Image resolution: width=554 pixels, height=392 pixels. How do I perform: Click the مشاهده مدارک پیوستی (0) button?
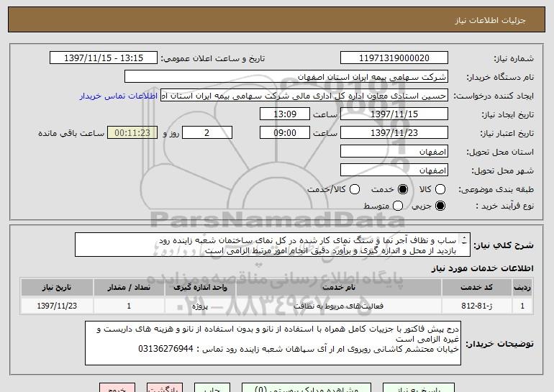306,388
